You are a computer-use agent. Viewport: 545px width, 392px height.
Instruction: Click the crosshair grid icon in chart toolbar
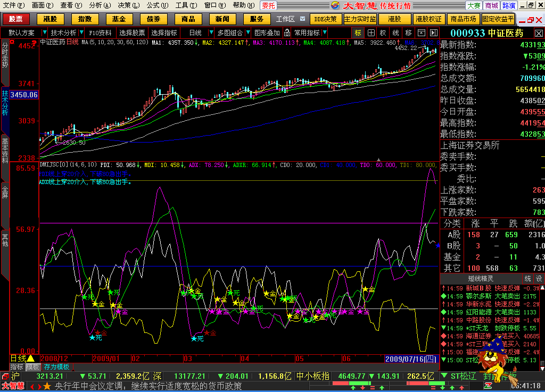pyautogui.click(x=371, y=32)
